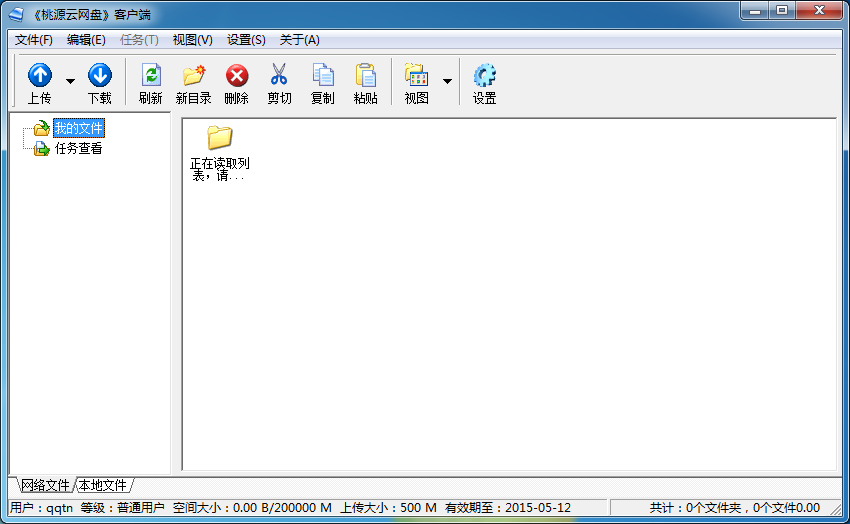Click the View (视图) toolbar icon
This screenshot has width=850, height=524.
pyautogui.click(x=416, y=77)
